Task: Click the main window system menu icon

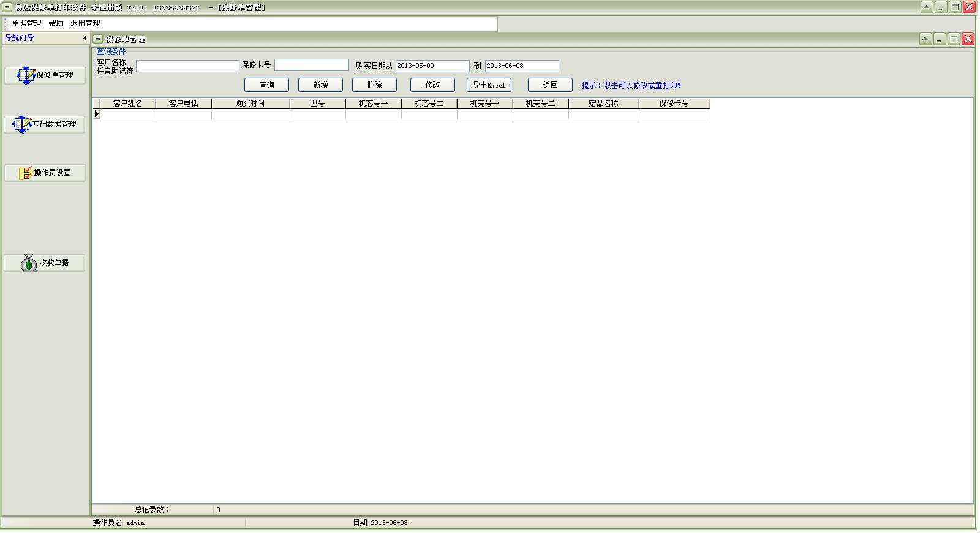Action: click(x=7, y=7)
